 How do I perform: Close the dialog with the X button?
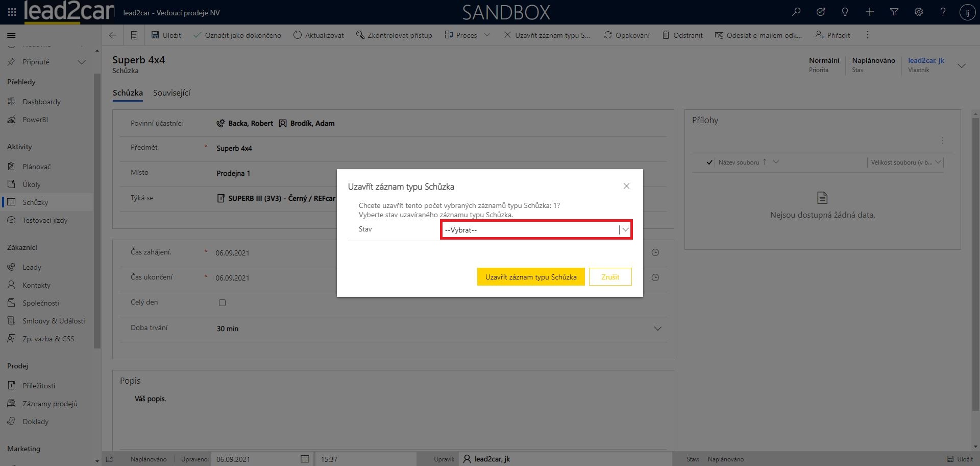[626, 186]
